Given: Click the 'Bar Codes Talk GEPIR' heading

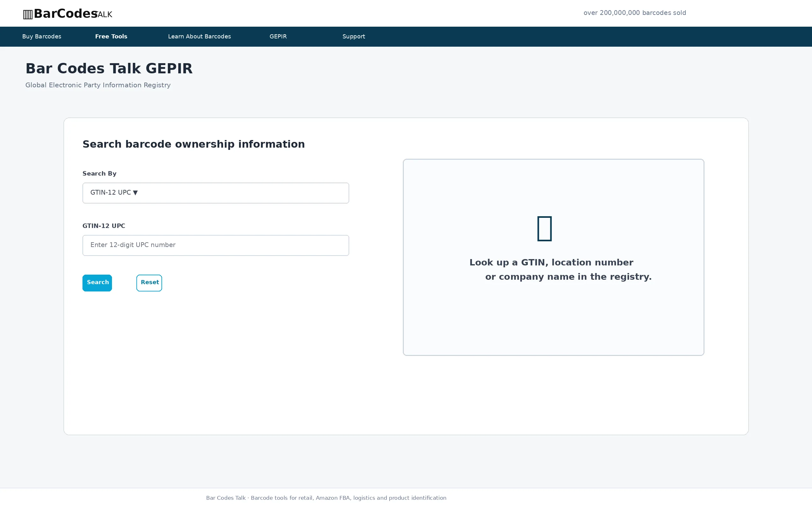Looking at the screenshot, I should click(x=109, y=69).
